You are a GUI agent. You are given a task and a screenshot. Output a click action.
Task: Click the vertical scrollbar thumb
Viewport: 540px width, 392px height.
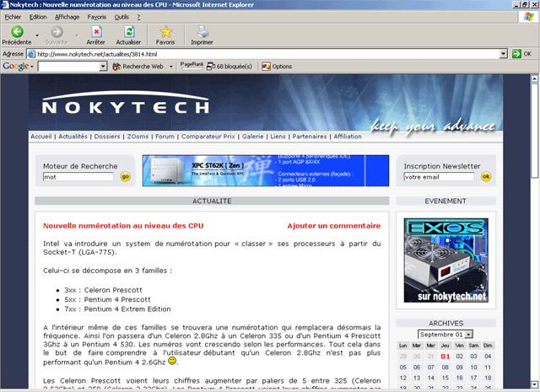534,131
